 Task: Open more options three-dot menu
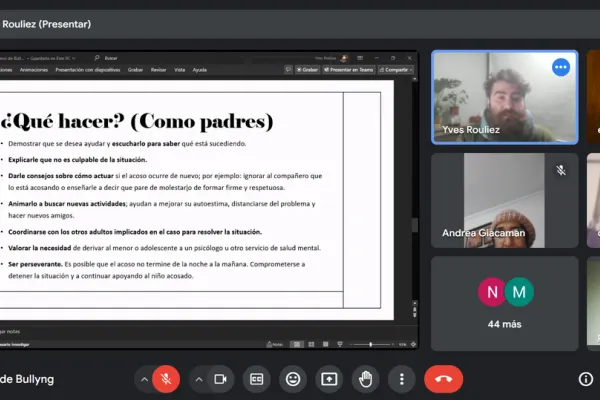click(401, 379)
